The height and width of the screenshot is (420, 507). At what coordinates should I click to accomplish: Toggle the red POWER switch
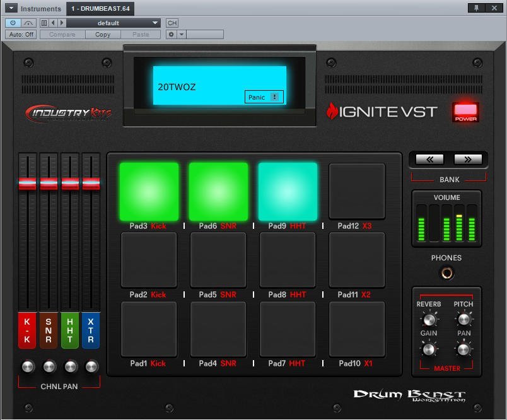coord(465,112)
